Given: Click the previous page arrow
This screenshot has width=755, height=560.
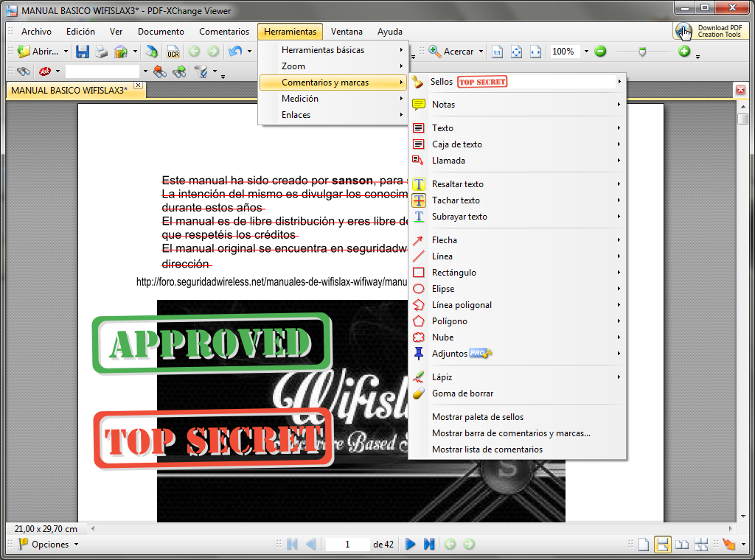Looking at the screenshot, I should click(310, 544).
